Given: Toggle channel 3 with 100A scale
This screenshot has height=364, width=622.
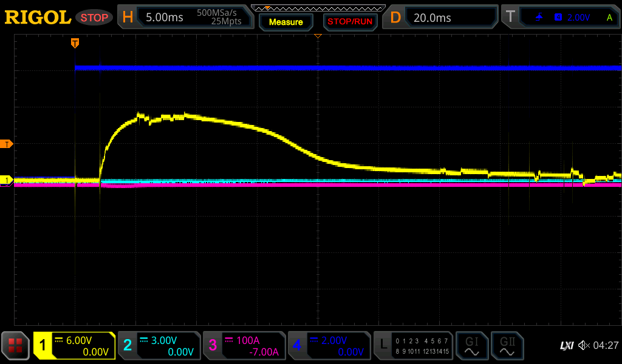Looking at the screenshot, I should pos(244,346).
